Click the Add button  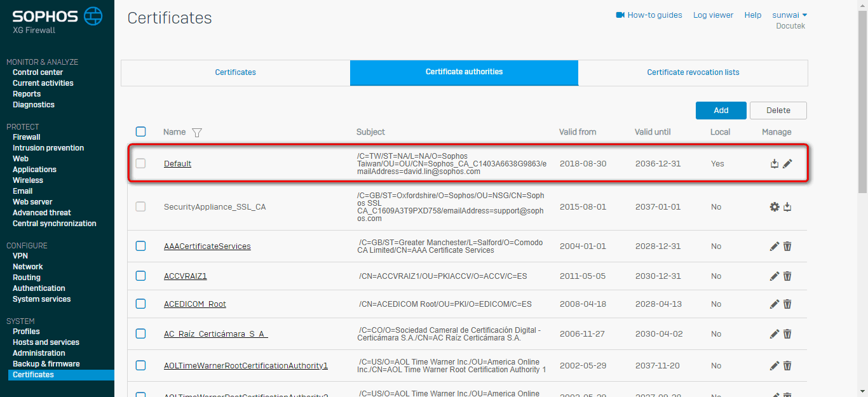(721, 111)
